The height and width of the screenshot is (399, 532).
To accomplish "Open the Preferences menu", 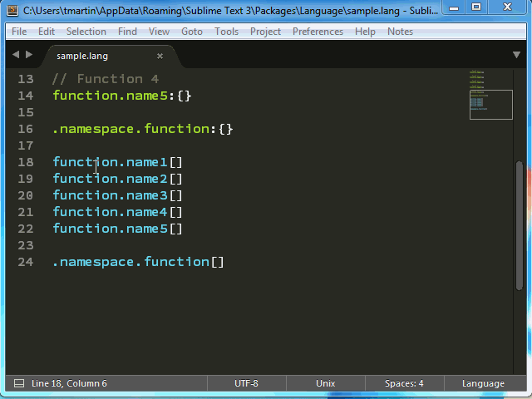I will [318, 32].
